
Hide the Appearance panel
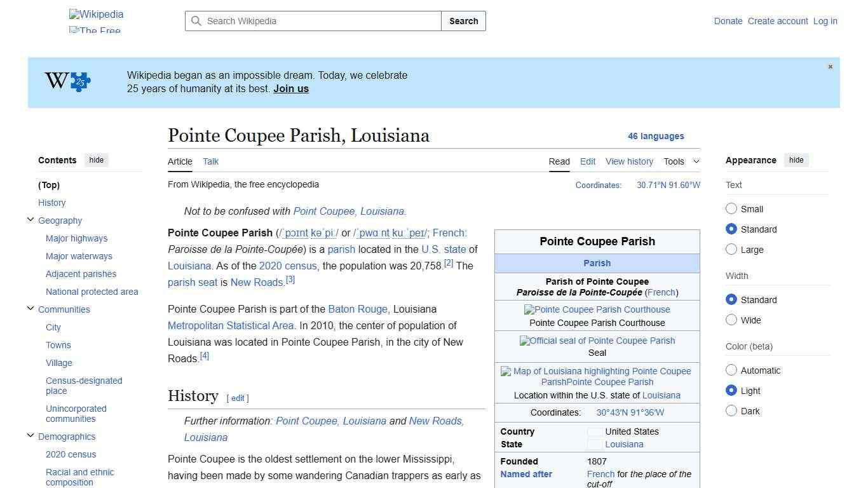tap(796, 159)
